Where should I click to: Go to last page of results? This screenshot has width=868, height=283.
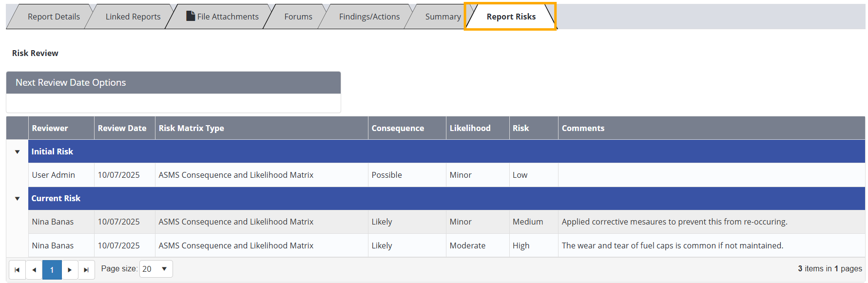click(x=86, y=270)
